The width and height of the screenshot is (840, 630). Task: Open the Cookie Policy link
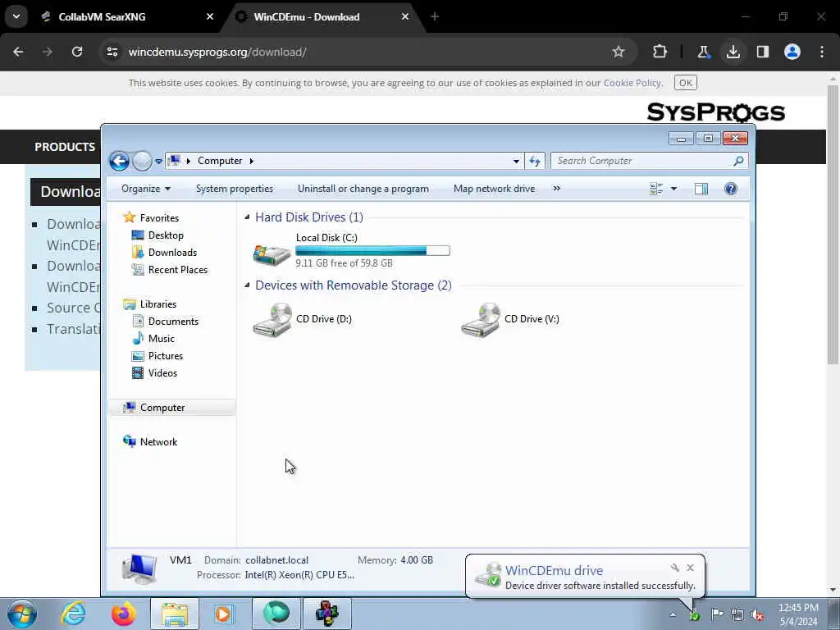pyautogui.click(x=632, y=83)
